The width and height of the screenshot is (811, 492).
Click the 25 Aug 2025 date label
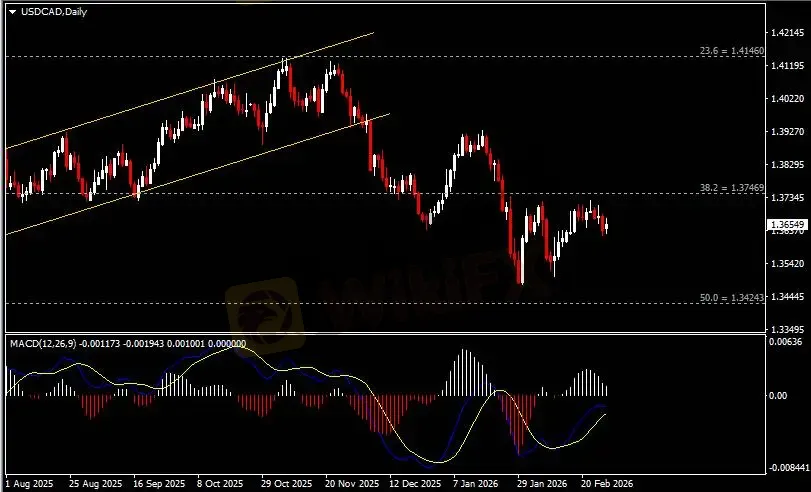96,484
